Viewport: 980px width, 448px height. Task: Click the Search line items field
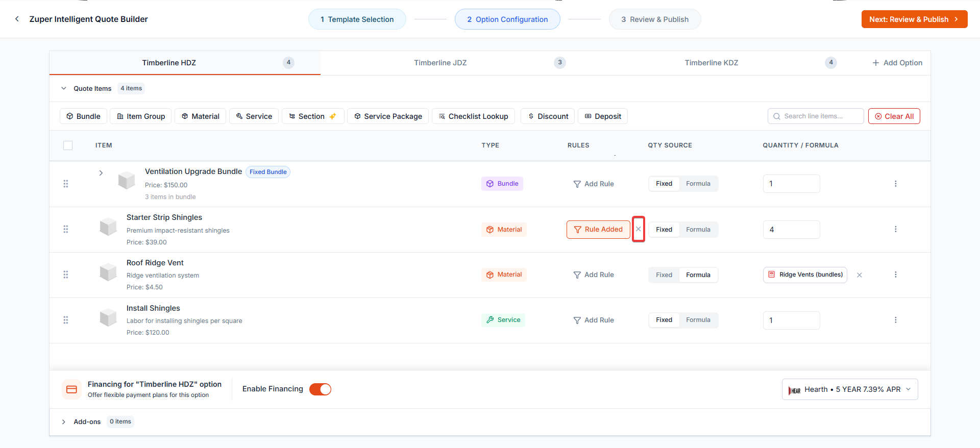point(816,116)
